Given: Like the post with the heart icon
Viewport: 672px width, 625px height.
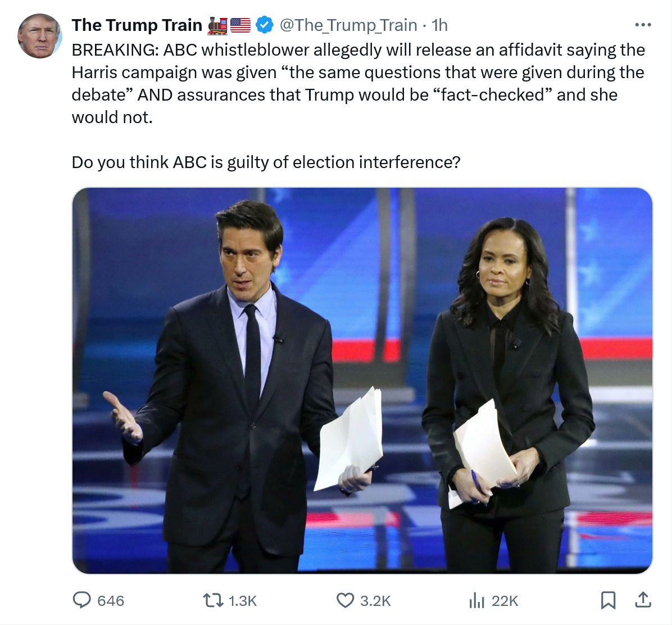Looking at the screenshot, I should point(345,600).
